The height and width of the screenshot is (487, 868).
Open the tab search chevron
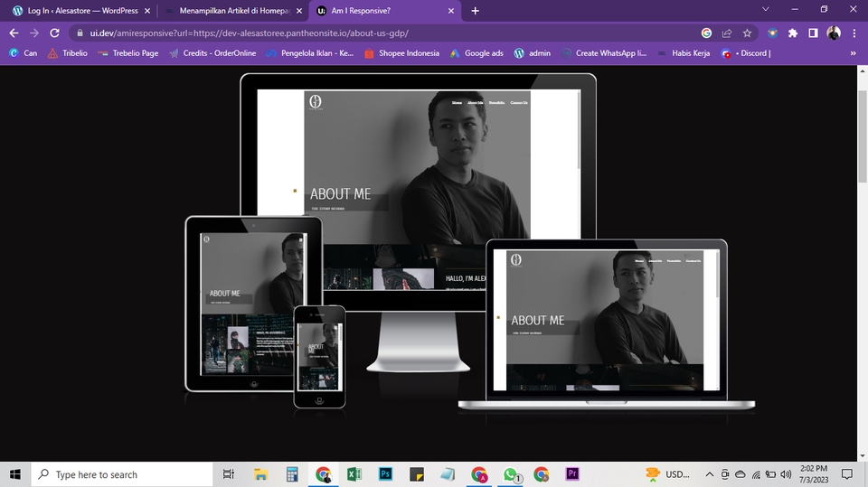pos(766,9)
